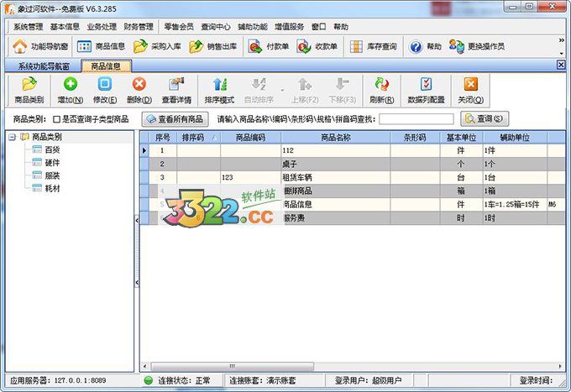Open the 系统管理 menu
Viewport: 571px width, 392px height.
click(28, 27)
